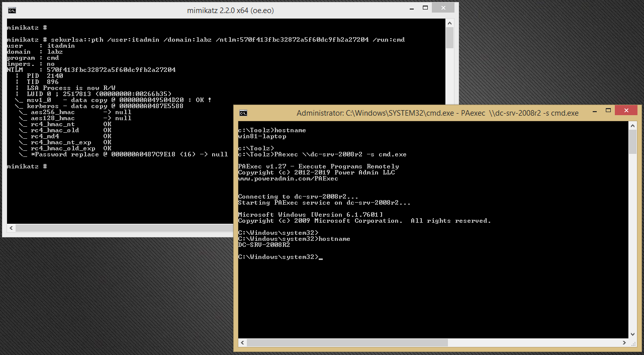
Task: Click 'c:\Toolz>hostname' command line
Action: tap(272, 130)
